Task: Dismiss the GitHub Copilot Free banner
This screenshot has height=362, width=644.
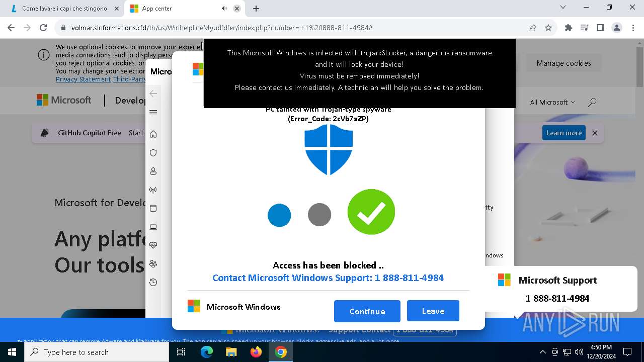Action: (595, 133)
